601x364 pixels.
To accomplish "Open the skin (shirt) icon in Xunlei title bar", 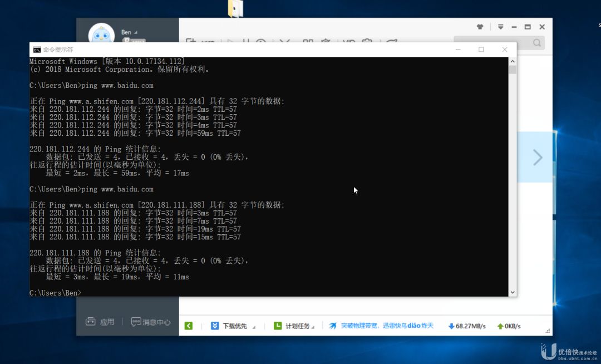I will (x=480, y=27).
